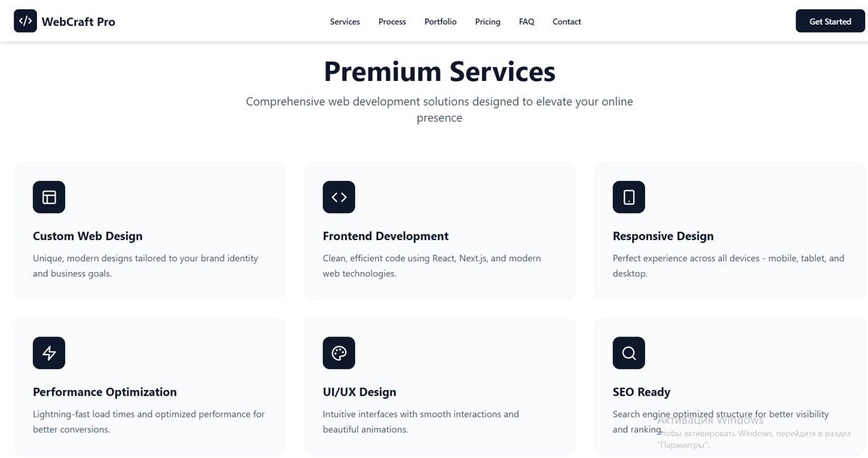
Task: Click the WebCraft Pro brand name
Action: point(78,22)
